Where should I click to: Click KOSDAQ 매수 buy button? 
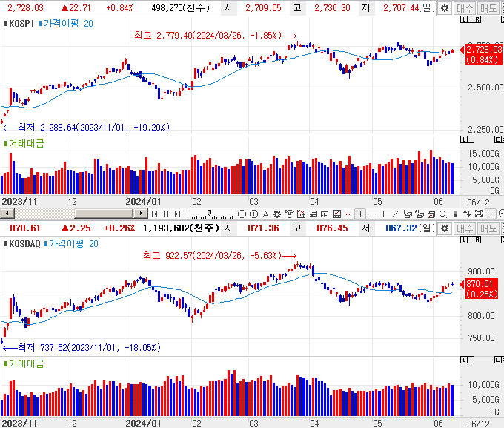tap(465, 228)
